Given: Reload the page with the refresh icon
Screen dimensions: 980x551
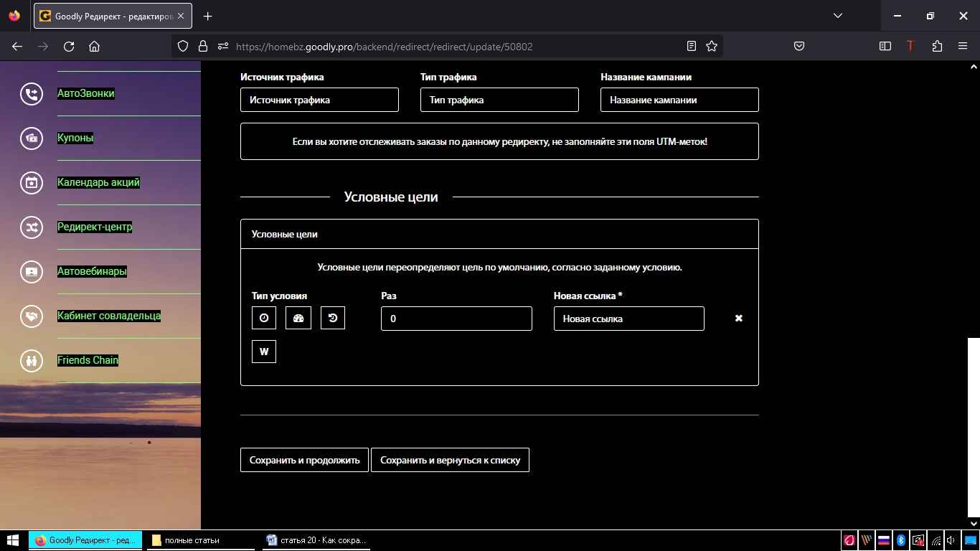Looking at the screenshot, I should point(69,46).
